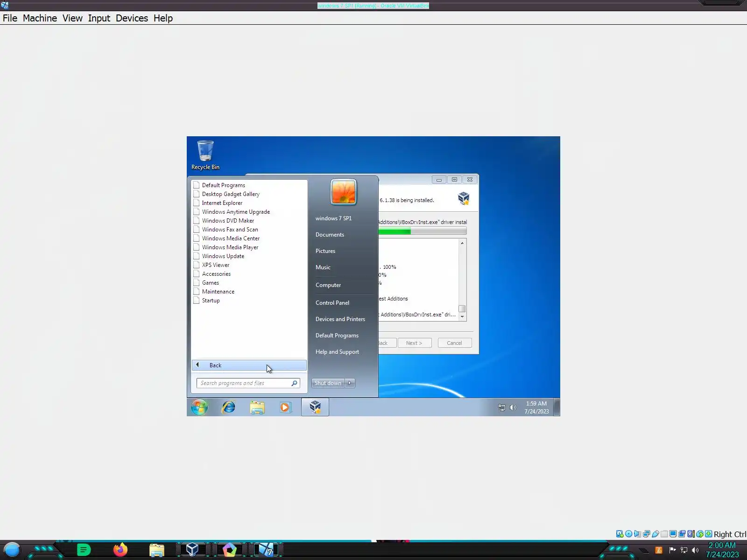Viewport: 747px width, 560px height.
Task: Open the Machine menu
Action: [x=40, y=18]
